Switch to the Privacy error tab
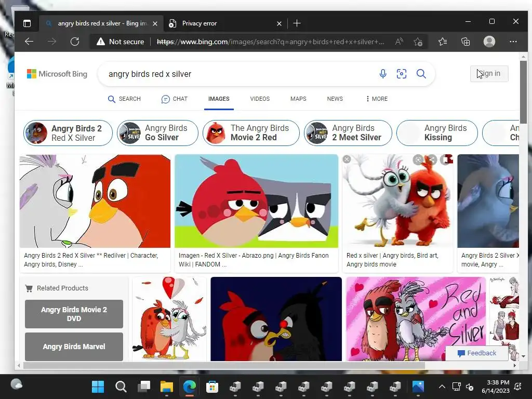This screenshot has width=532, height=399. pyautogui.click(x=224, y=23)
